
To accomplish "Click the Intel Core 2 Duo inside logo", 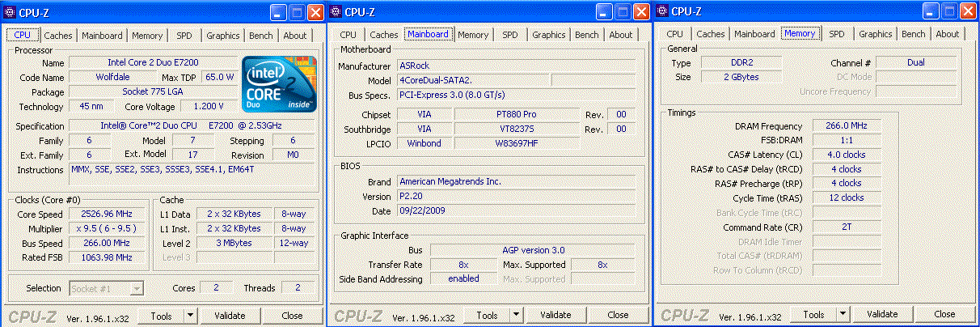I will pos(279,85).
